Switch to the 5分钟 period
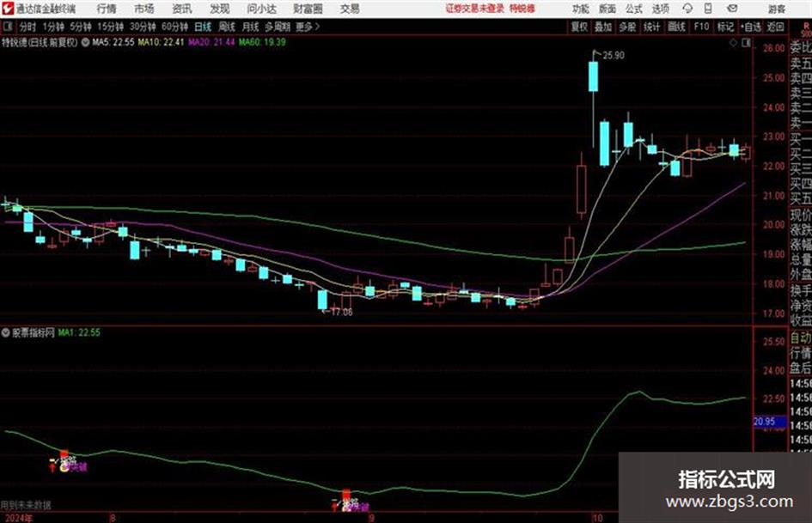 coord(80,27)
